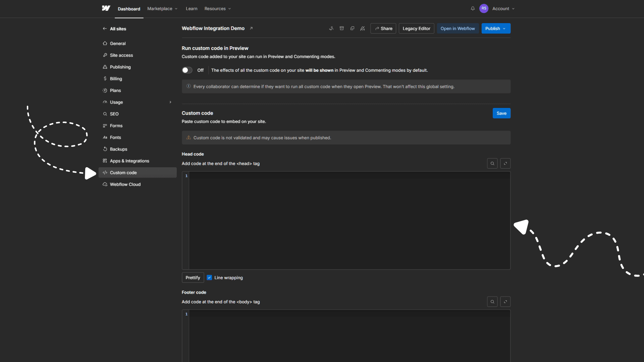Click search icon above Footer code editor
This screenshot has width=644, height=362.
[x=492, y=302]
